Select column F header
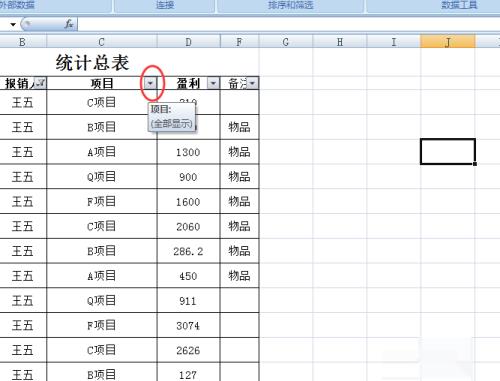Viewport: 500px width, 381px height. coord(239,42)
